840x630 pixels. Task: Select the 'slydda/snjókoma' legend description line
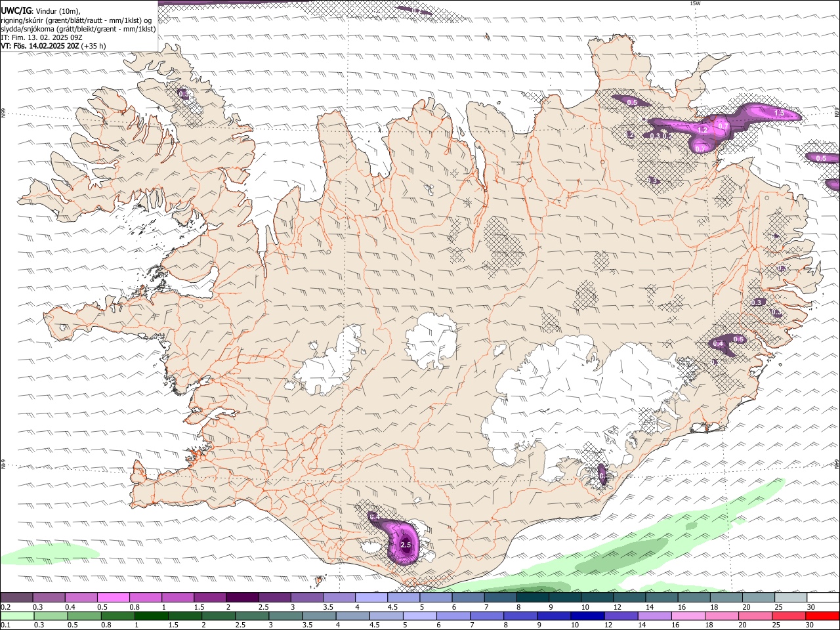78,29
